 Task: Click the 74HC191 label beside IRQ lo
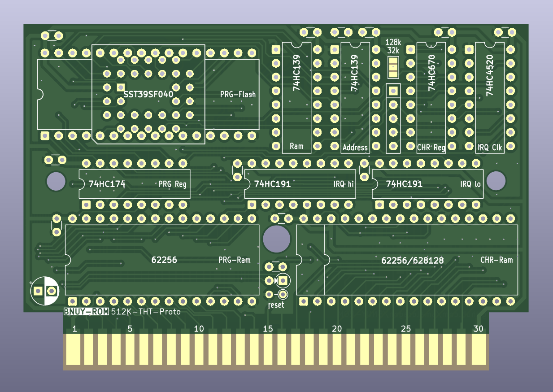[404, 184]
